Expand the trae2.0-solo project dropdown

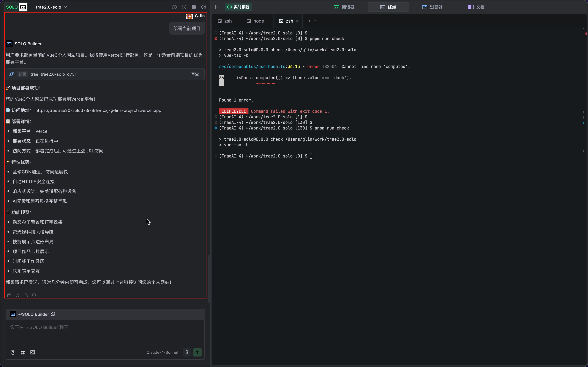(51, 7)
